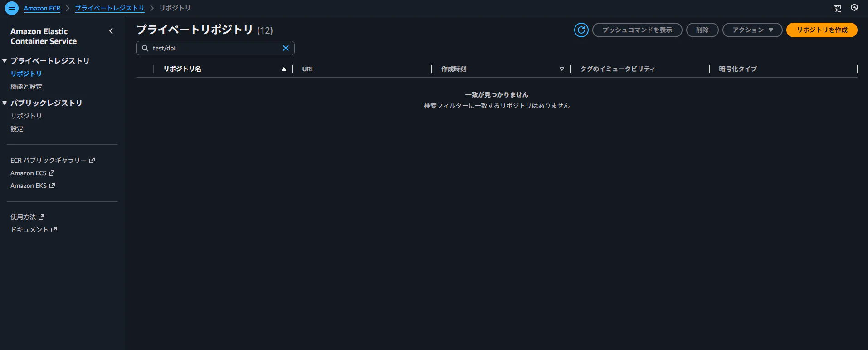Open the Amazon ECS external link
868x350 pixels.
[x=33, y=173]
